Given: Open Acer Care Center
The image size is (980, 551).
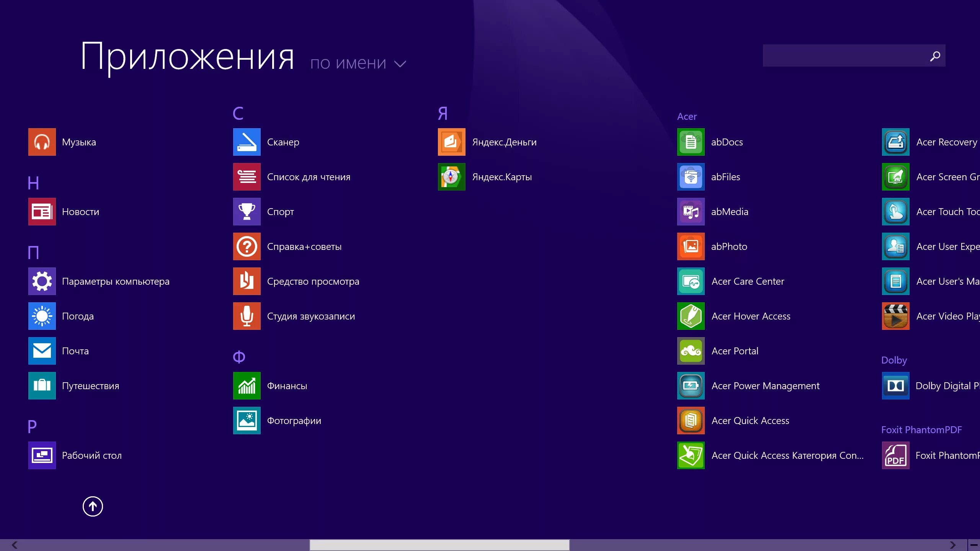Looking at the screenshot, I should 748,281.
